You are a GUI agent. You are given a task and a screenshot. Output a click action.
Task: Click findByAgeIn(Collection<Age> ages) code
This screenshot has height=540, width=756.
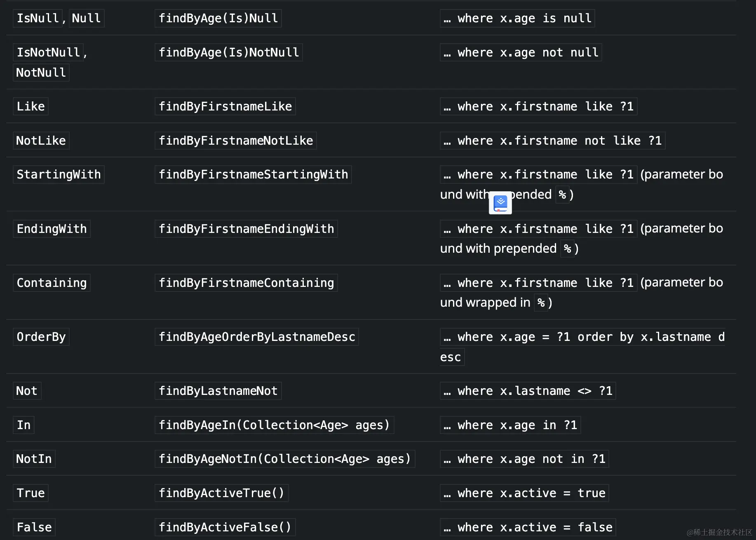(274, 425)
